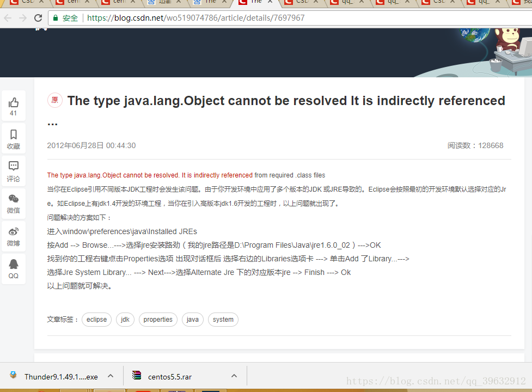Open the java tag
Screen dimensions: 532x392
[193, 320]
